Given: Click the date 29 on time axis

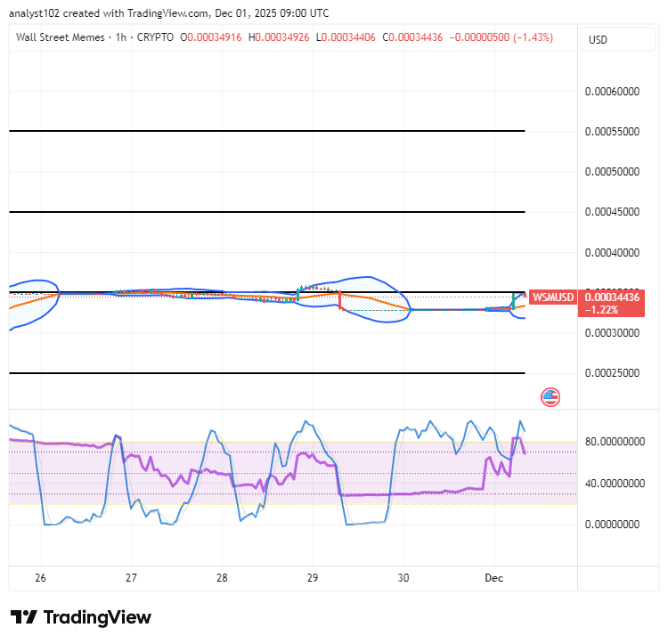Looking at the screenshot, I should 313,578.
